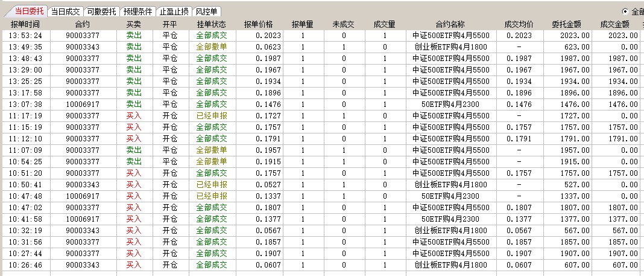This screenshot has width=644, height=276.
Task: Click the 开平 column header
Action: coord(169,24)
